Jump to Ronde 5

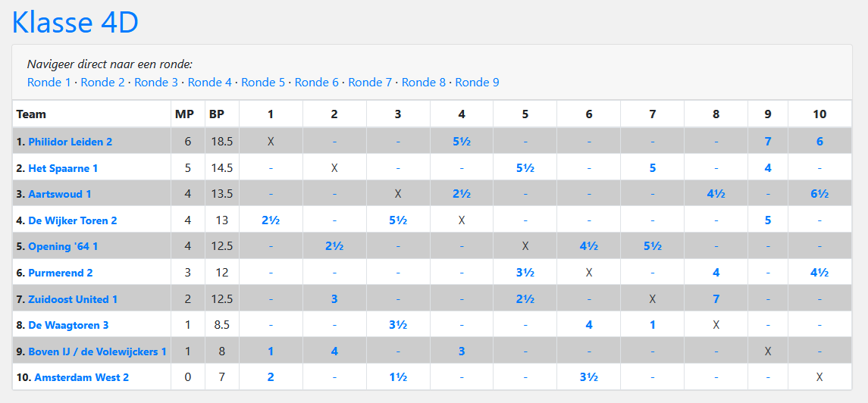[x=263, y=82]
